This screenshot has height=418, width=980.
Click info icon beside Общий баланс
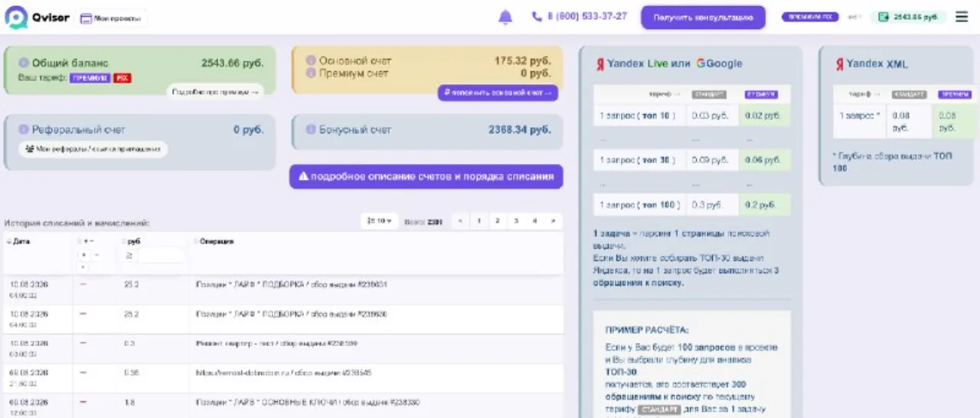pyautogui.click(x=24, y=63)
